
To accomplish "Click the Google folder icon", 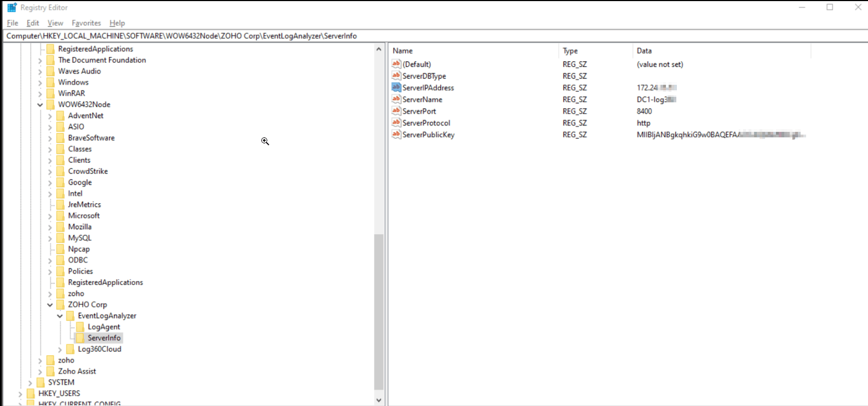I will pyautogui.click(x=61, y=182).
